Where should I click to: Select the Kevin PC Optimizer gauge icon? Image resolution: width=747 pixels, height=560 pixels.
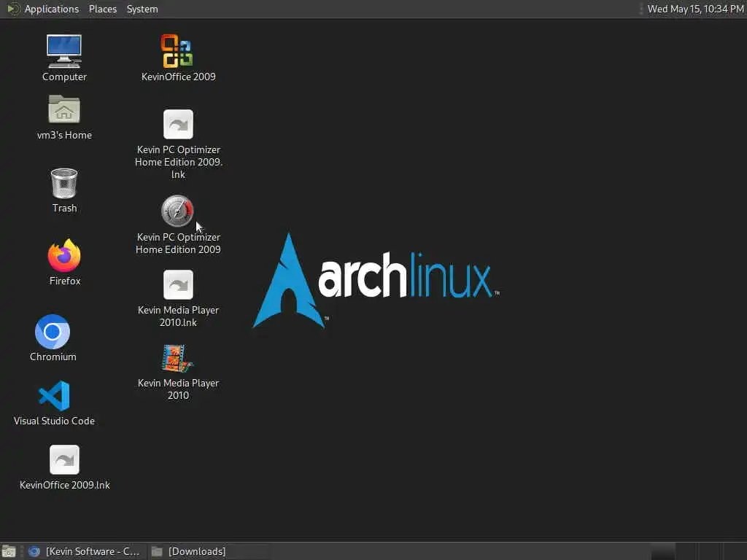[177, 211]
